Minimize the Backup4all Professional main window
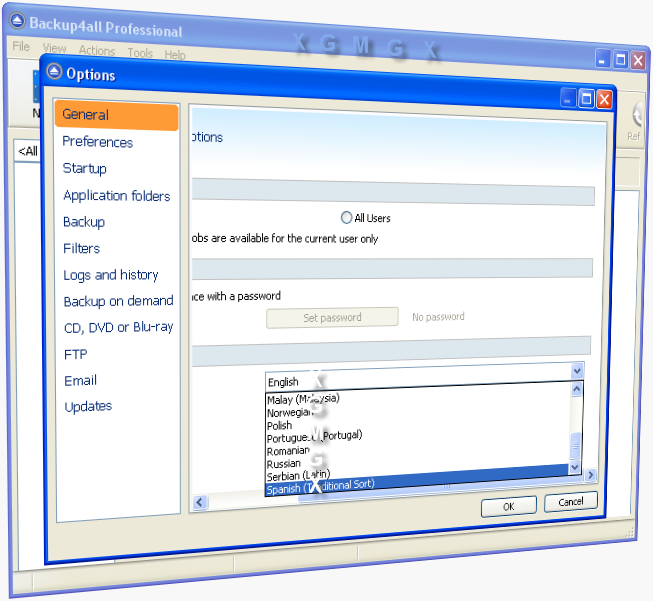 tap(602, 59)
